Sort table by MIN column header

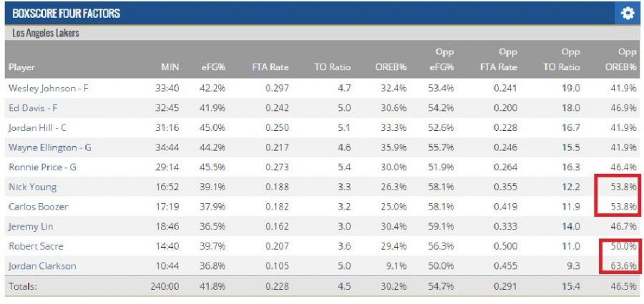click(x=169, y=67)
